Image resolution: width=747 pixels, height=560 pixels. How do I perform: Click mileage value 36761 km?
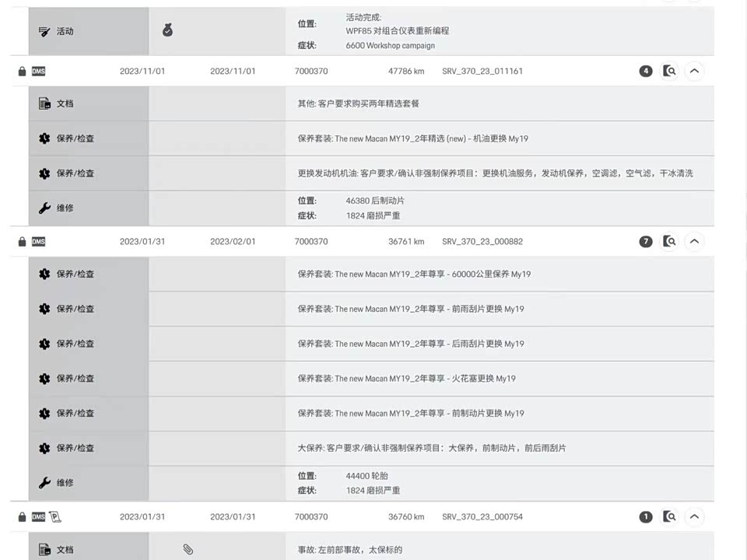(406, 241)
